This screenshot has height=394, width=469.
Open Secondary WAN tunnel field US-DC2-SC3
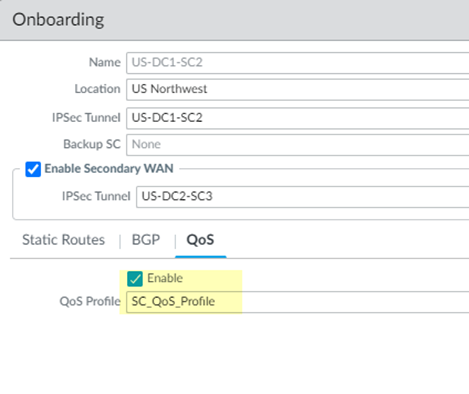(303, 197)
